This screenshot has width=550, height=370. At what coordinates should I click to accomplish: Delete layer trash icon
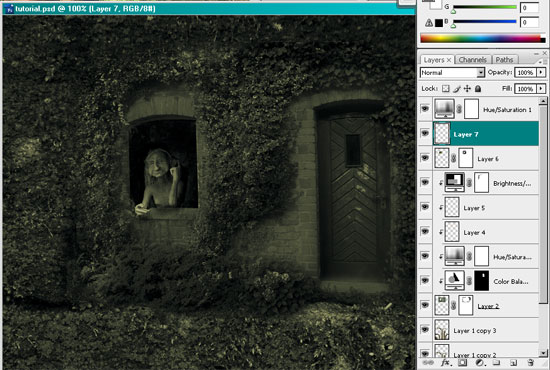click(530, 363)
